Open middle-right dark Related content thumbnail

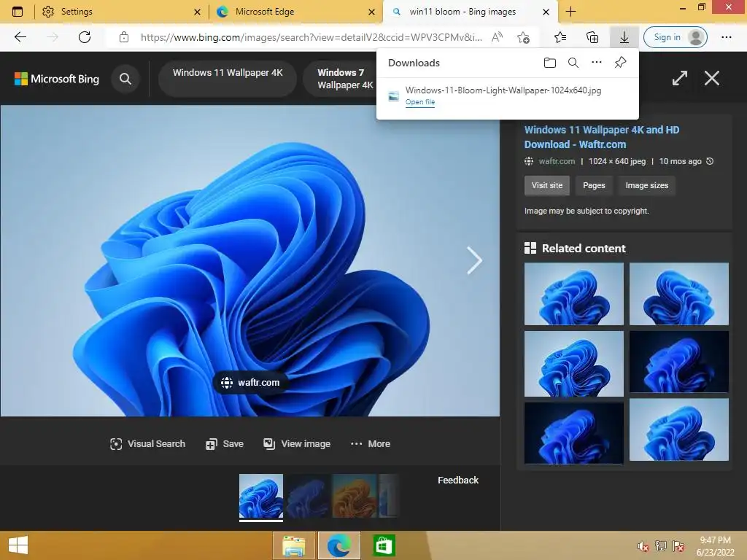pyautogui.click(x=679, y=362)
